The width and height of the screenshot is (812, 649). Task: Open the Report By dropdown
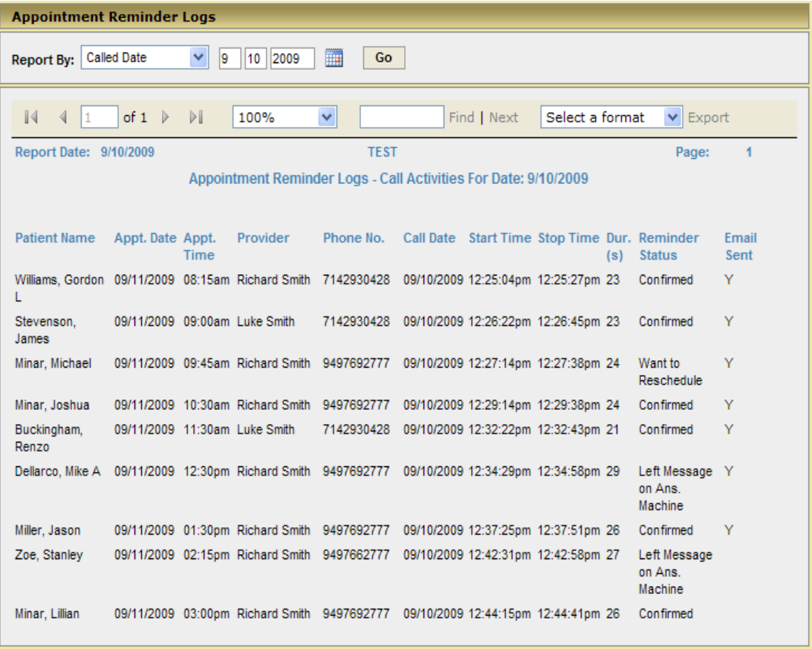click(144, 57)
